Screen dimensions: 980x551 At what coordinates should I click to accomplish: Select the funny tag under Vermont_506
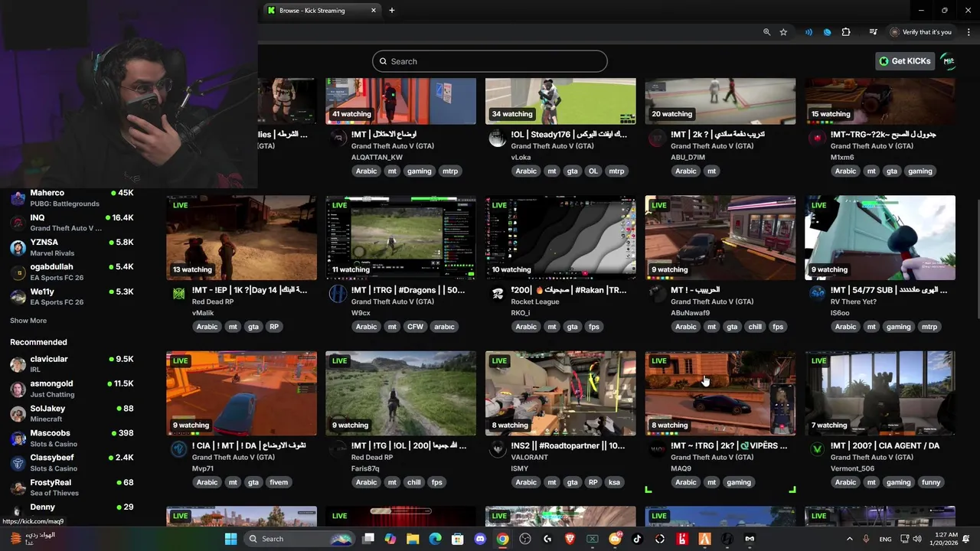pyautogui.click(x=931, y=483)
